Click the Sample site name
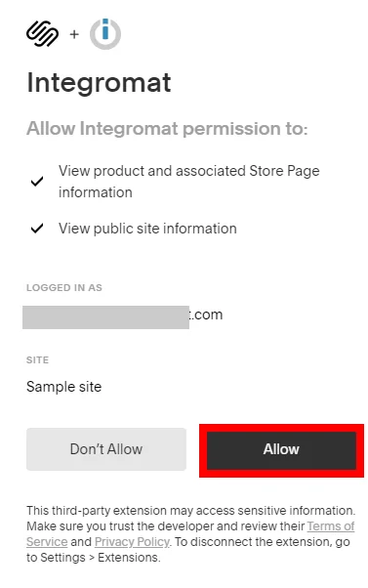 pos(64,387)
